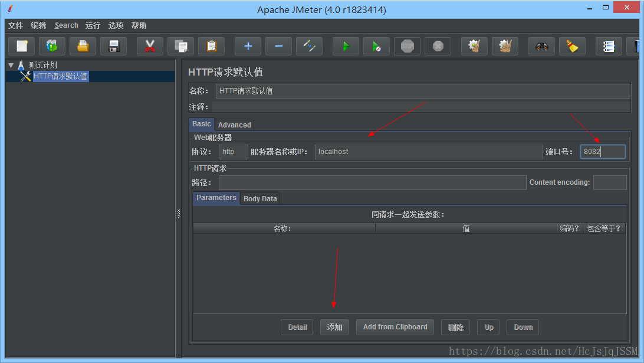Image resolution: width=644 pixels, height=363 pixels.
Task: Open the 文件 menu
Action: click(15, 25)
